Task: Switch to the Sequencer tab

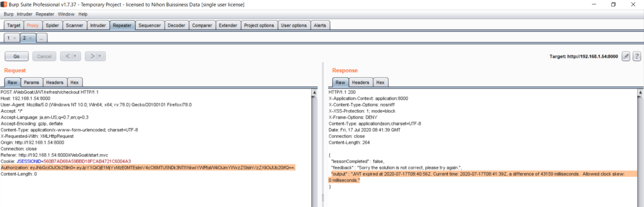Action: pos(149,25)
